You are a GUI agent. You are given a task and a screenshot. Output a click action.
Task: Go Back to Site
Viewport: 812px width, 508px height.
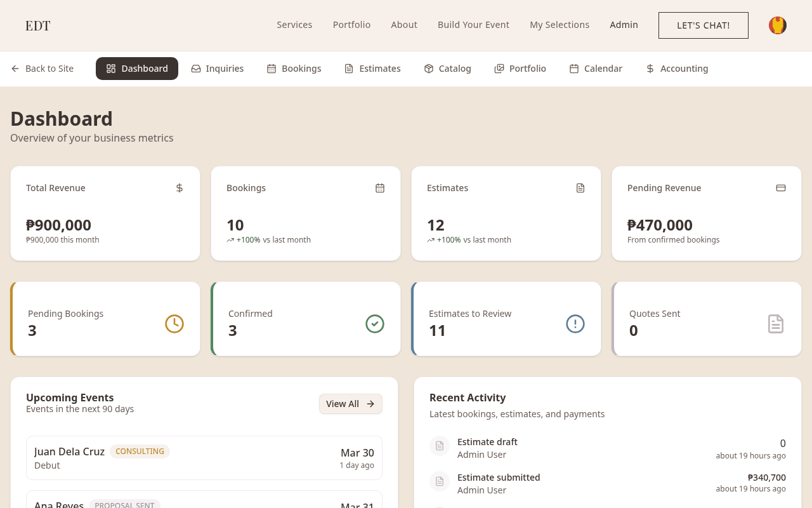pyautogui.click(x=43, y=69)
